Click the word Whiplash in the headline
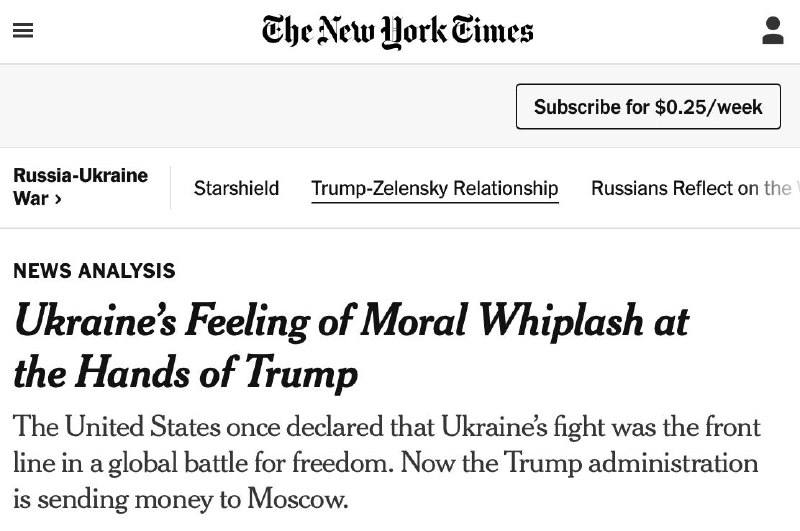The height and width of the screenshot is (531, 800). pyautogui.click(x=561, y=322)
